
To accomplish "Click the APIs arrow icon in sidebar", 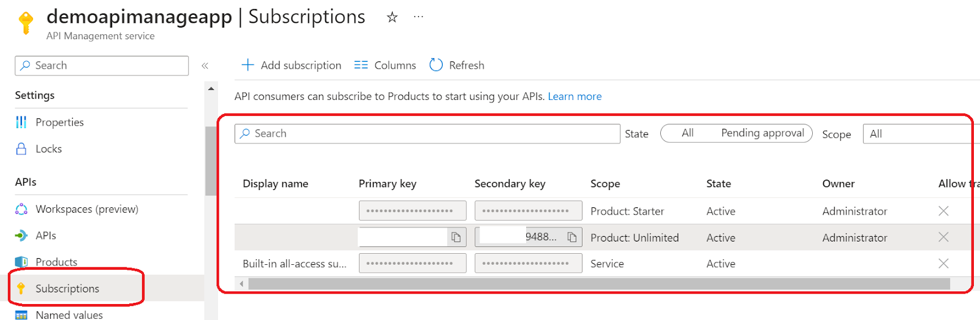I will click(21, 235).
